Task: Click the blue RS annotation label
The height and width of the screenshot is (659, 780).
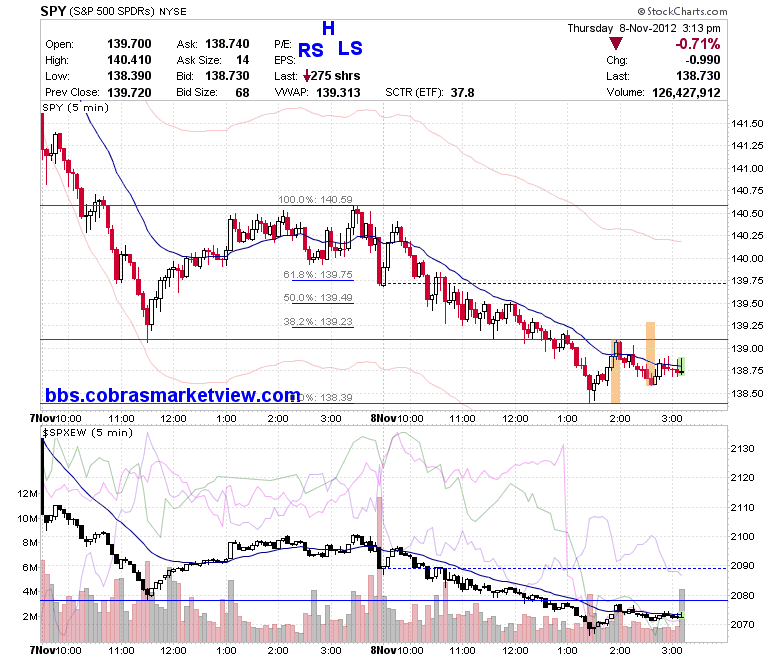Action: [x=310, y=50]
